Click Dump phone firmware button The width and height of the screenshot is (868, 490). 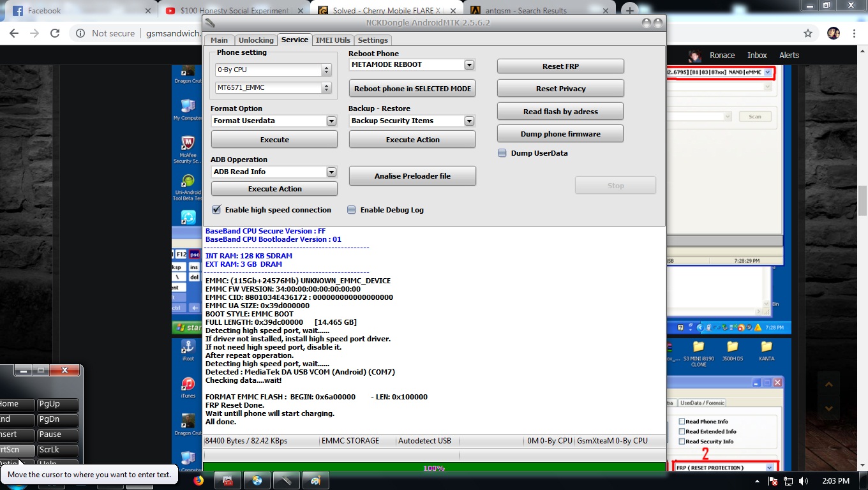560,134
